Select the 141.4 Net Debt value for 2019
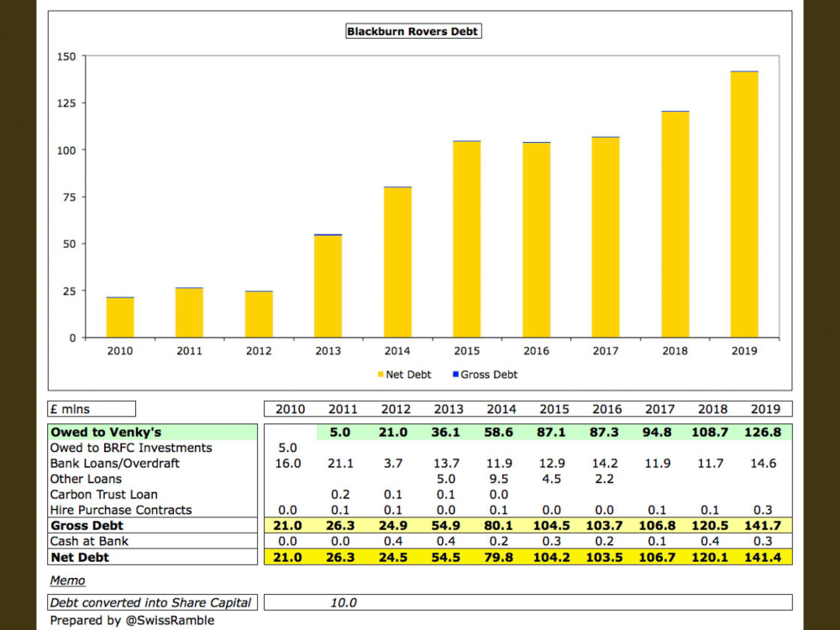840x630 pixels. (x=764, y=557)
